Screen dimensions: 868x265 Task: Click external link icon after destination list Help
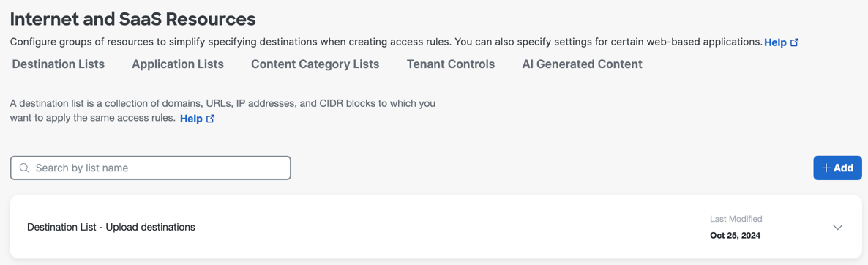[x=210, y=119]
